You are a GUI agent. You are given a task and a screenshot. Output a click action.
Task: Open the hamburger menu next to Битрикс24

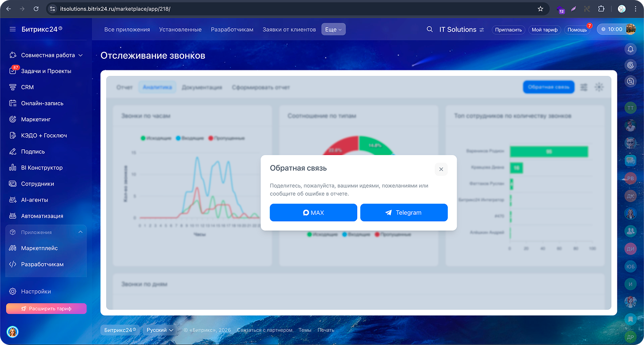click(13, 30)
